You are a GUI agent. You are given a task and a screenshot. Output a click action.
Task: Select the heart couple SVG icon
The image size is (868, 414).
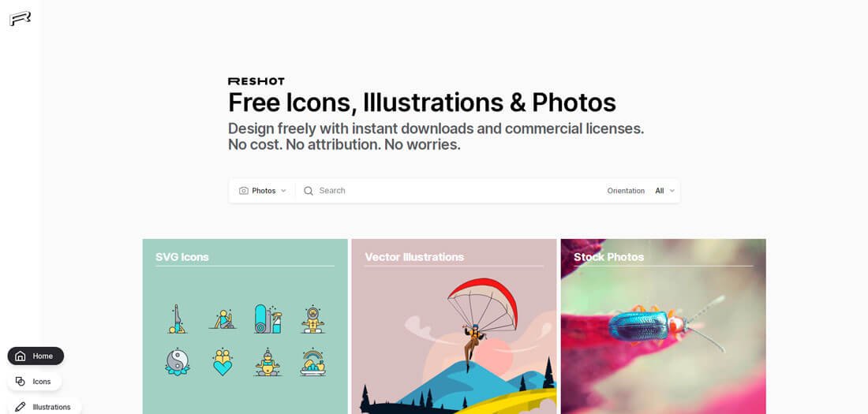(223, 362)
